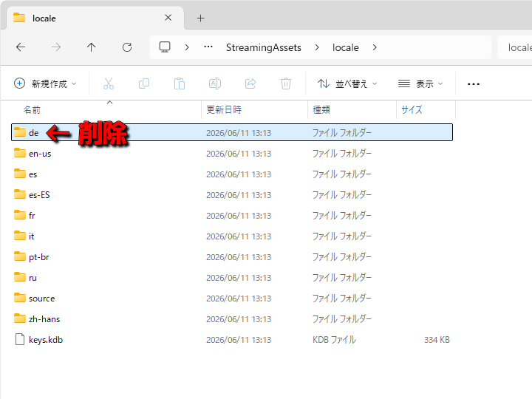Image resolution: width=532 pixels, height=399 pixels.
Task: Click the folder icon of it
Action: [20, 236]
